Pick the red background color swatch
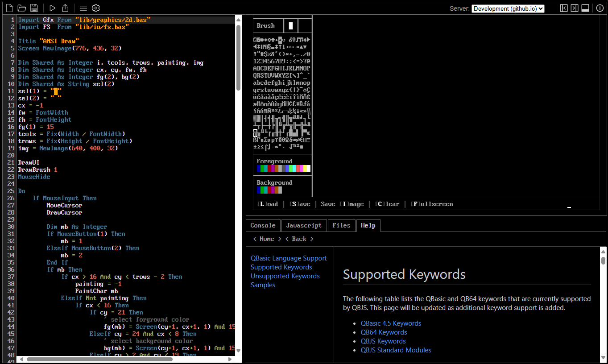 pos(269,190)
